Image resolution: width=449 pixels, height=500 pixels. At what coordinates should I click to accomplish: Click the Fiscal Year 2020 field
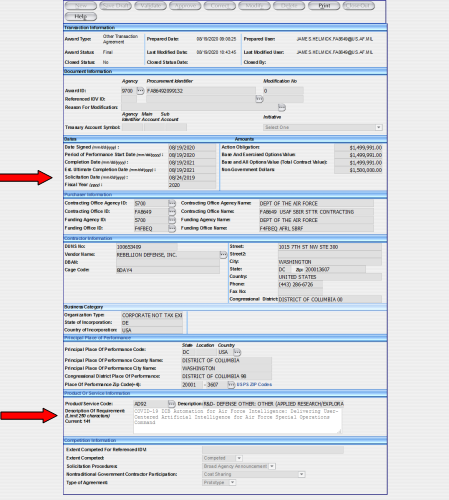[192, 185]
